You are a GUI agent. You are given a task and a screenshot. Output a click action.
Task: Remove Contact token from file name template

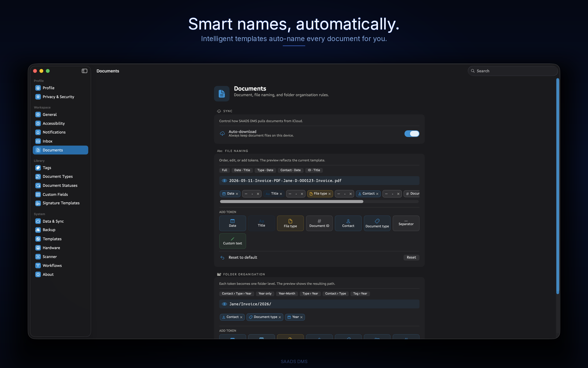click(x=377, y=194)
